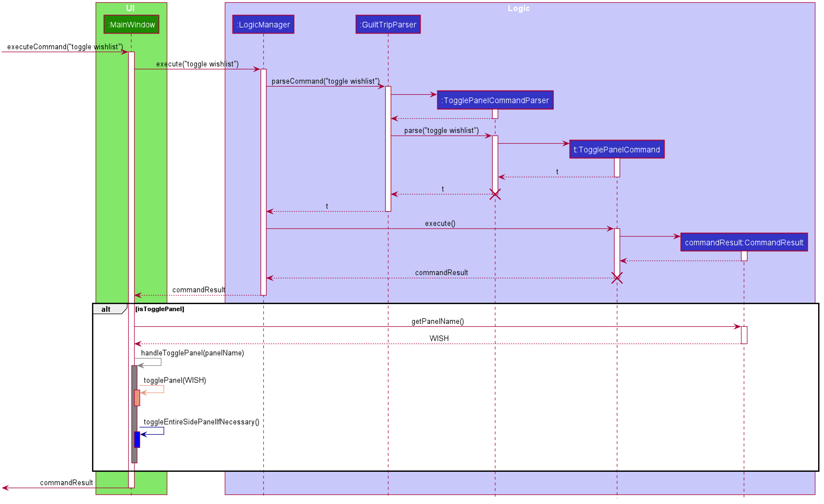Screen dimensions: 824x504
Task: Select the :TogglePanelCommandParser box
Action: coord(495,100)
